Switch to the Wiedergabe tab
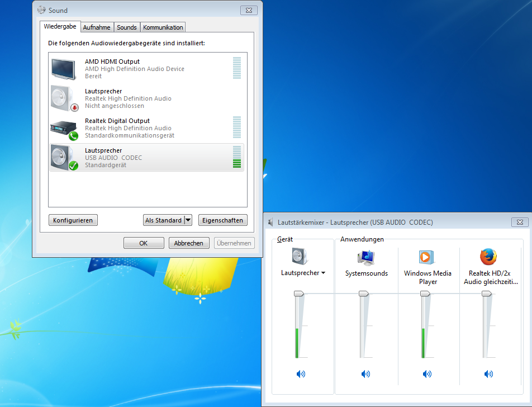This screenshot has width=532, height=407. point(60,26)
